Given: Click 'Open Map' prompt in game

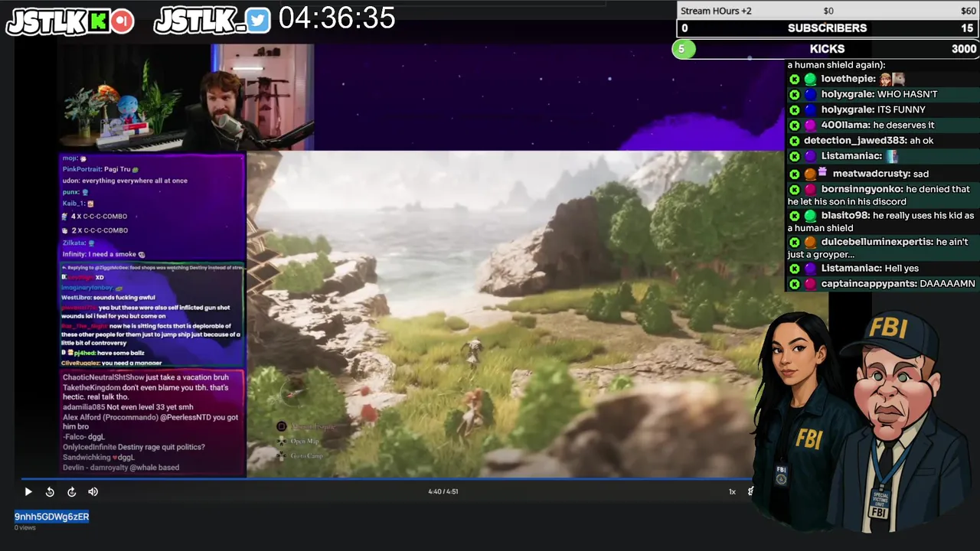Looking at the screenshot, I should click(298, 442).
